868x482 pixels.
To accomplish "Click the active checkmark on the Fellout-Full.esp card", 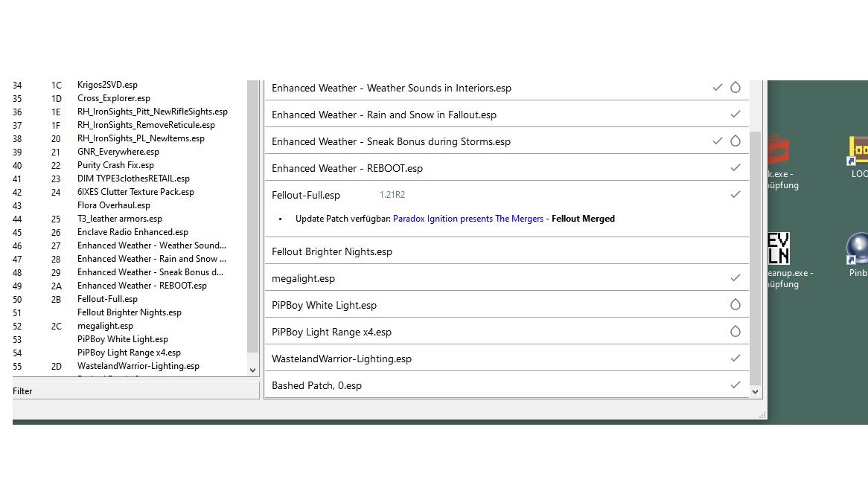I will (x=735, y=195).
